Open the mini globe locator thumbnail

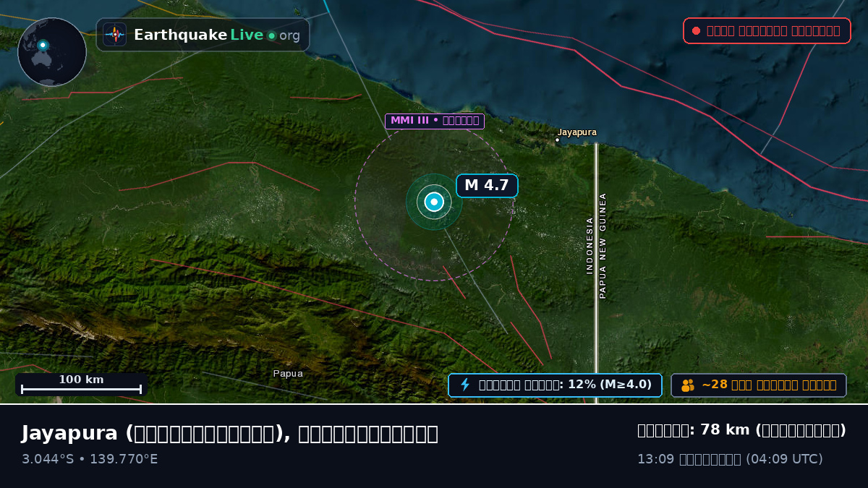(52, 52)
